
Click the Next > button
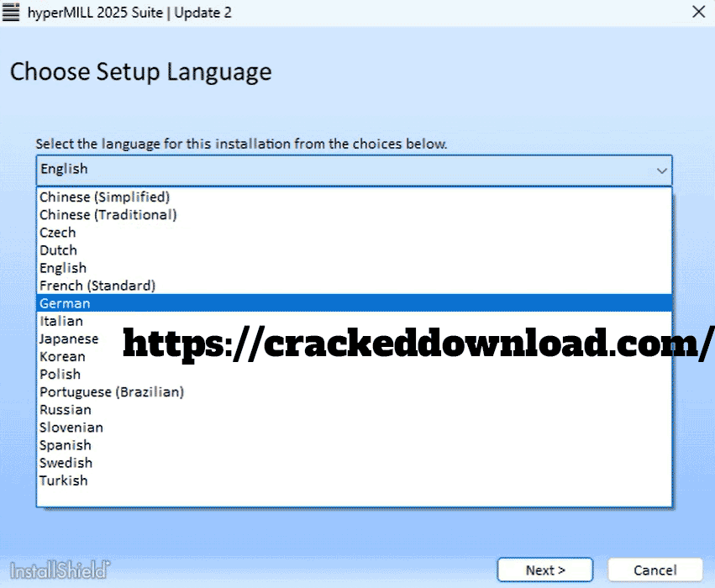545,570
